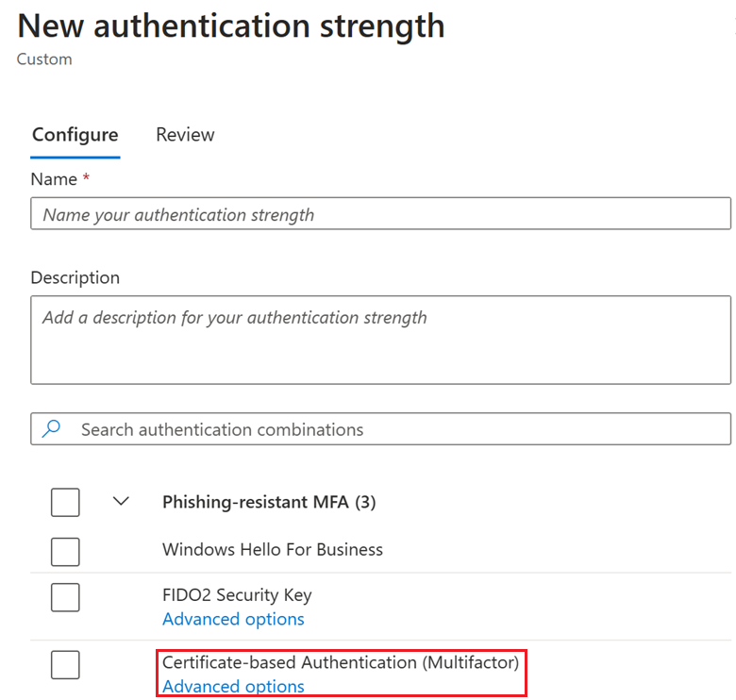Image resolution: width=736 pixels, height=700 pixels.
Task: Select the Certificate-based Authentication (Multifactor) checkbox
Action: tap(65, 665)
